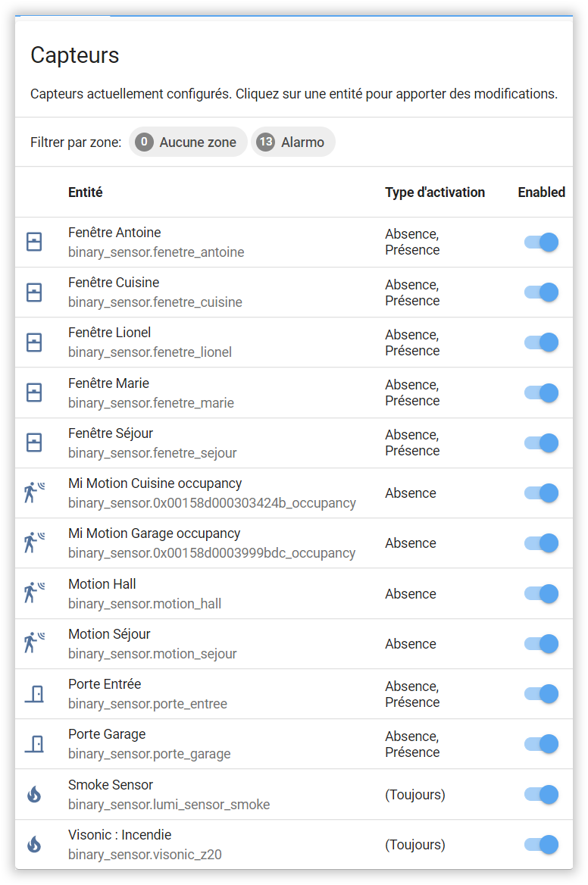This screenshot has width=588, height=885.
Task: Click the motion icon beside Motion Hall
Action: pyautogui.click(x=34, y=593)
